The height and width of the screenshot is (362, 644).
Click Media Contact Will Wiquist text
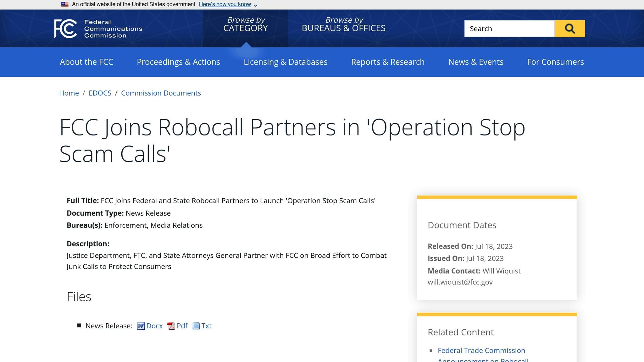click(474, 271)
